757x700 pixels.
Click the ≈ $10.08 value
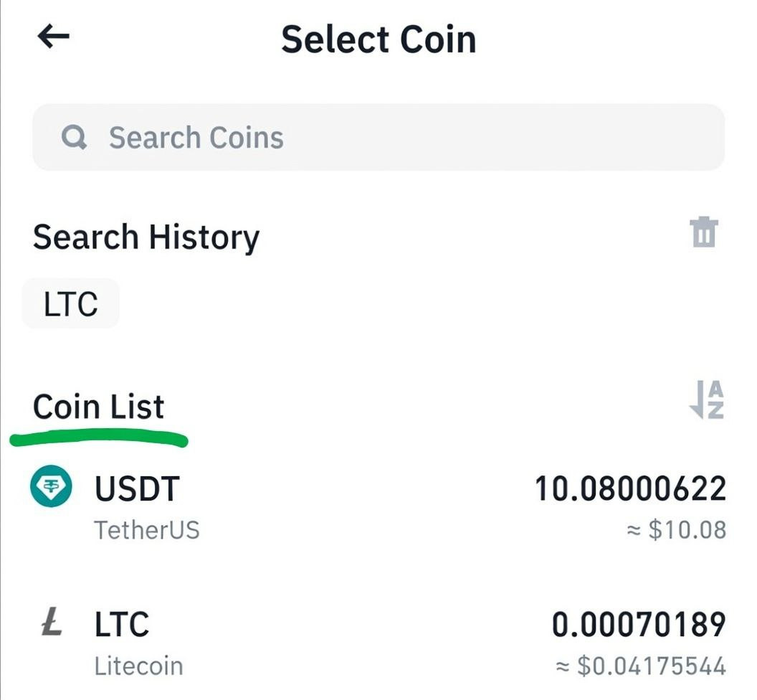coord(676,531)
